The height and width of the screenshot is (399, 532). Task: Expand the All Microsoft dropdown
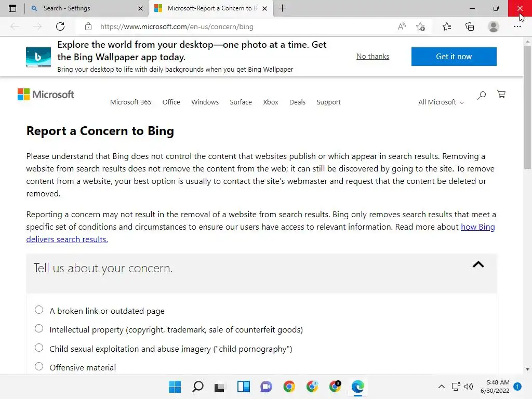441,102
